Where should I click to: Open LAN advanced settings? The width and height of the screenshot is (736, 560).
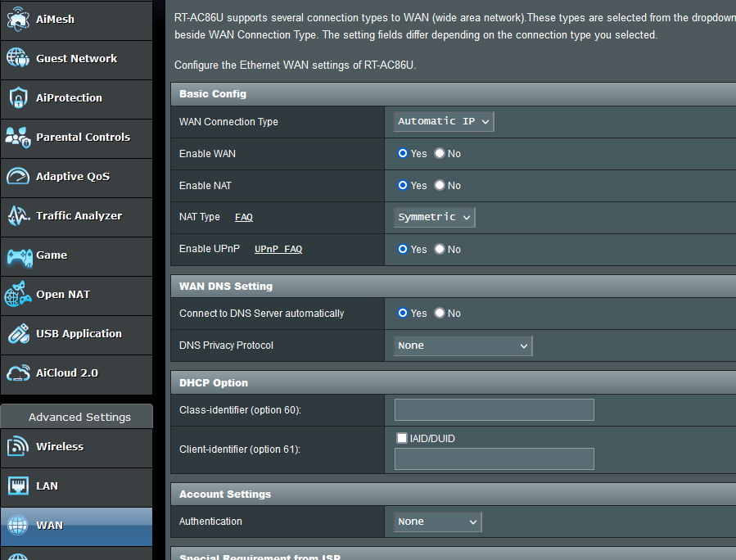[x=76, y=487]
